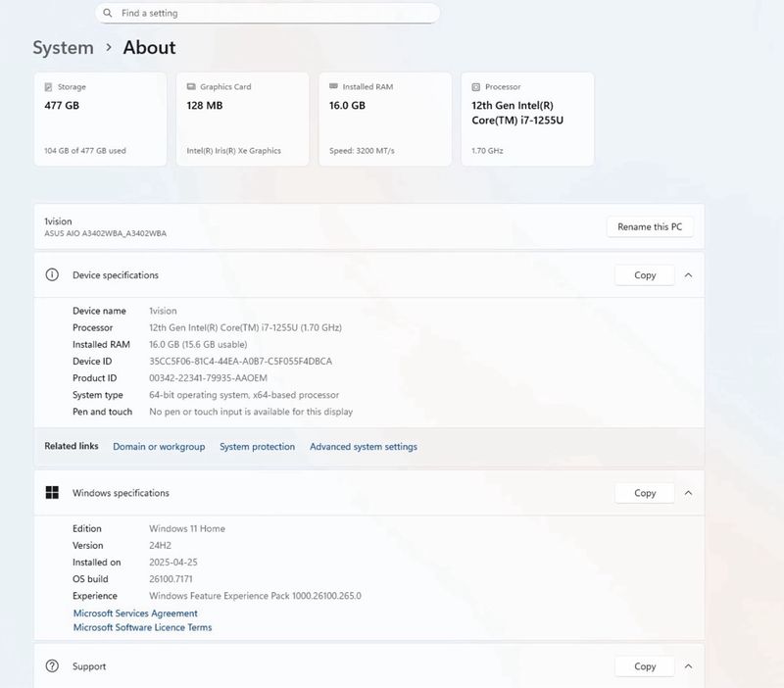Copy the Support information
The height and width of the screenshot is (688, 784).
(x=645, y=666)
